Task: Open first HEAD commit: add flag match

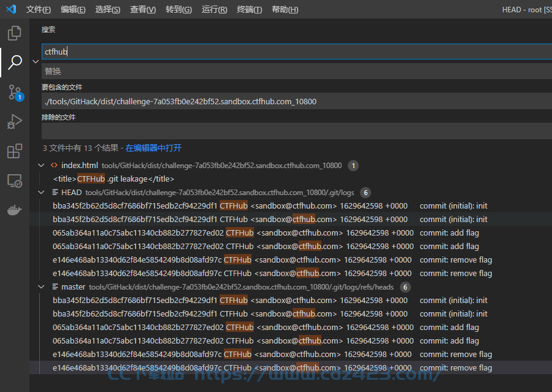Action: [x=291, y=233]
